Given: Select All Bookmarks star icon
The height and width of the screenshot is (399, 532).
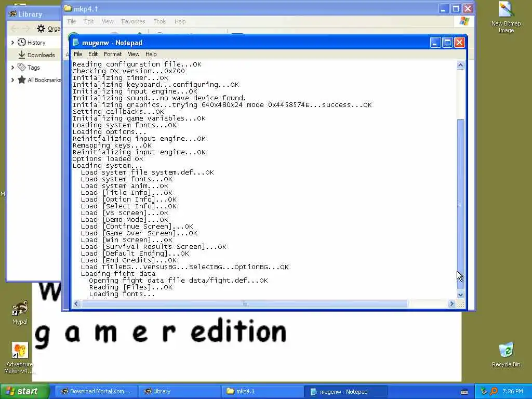Looking at the screenshot, I should click(x=22, y=79).
